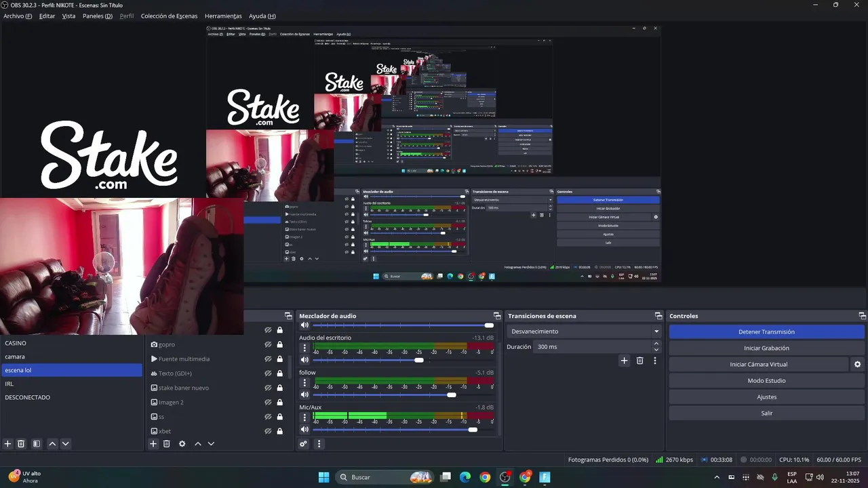Image resolution: width=868 pixels, height=488 pixels.
Task: Click the Duración 300 ms field
Action: [x=592, y=346]
